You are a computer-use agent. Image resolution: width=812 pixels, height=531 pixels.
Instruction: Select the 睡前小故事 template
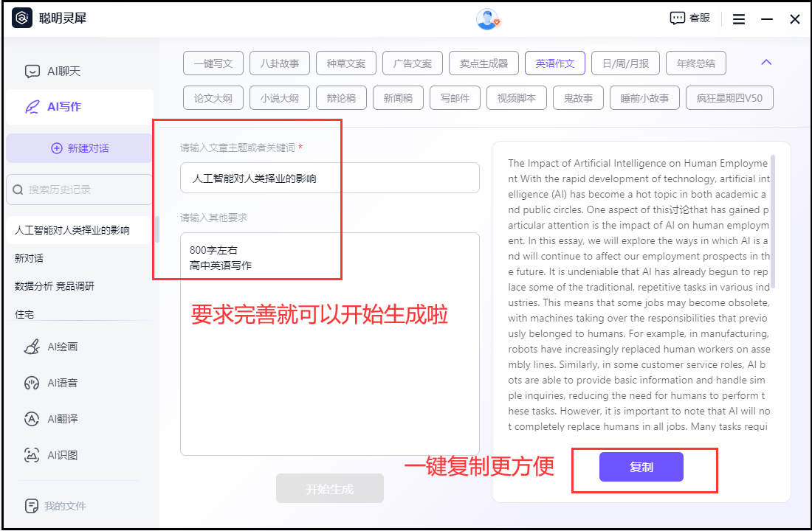644,98
